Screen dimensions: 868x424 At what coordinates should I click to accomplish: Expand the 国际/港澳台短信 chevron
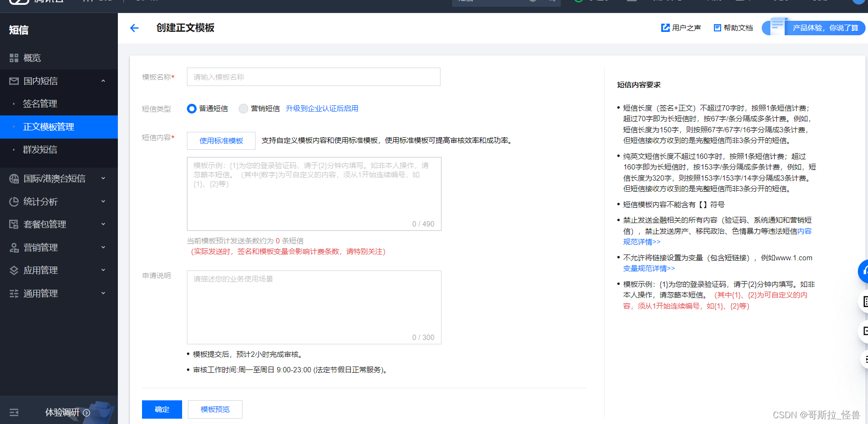103,179
